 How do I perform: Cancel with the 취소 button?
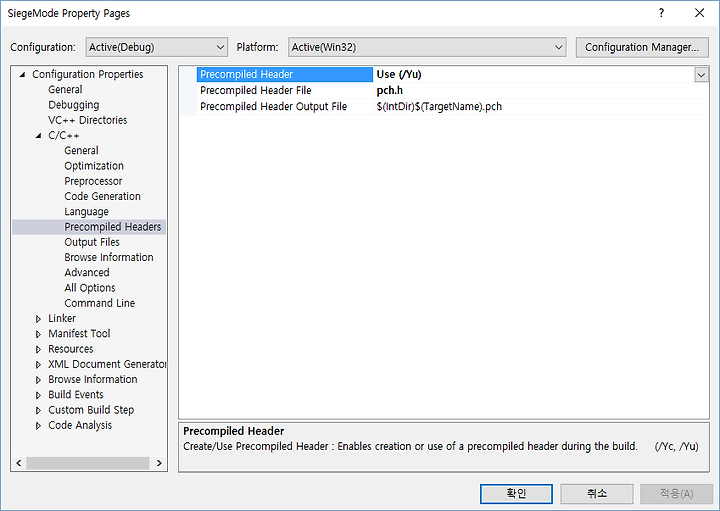(x=596, y=494)
